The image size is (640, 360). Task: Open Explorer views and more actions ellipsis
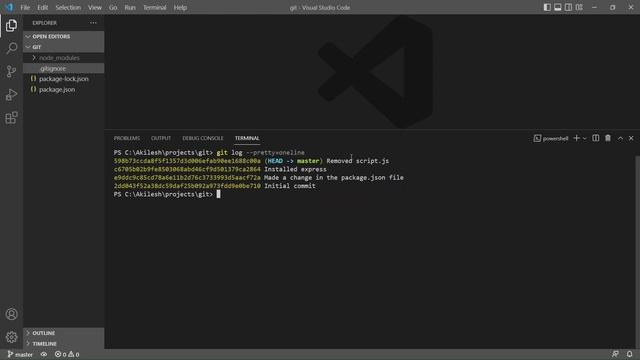click(x=93, y=23)
